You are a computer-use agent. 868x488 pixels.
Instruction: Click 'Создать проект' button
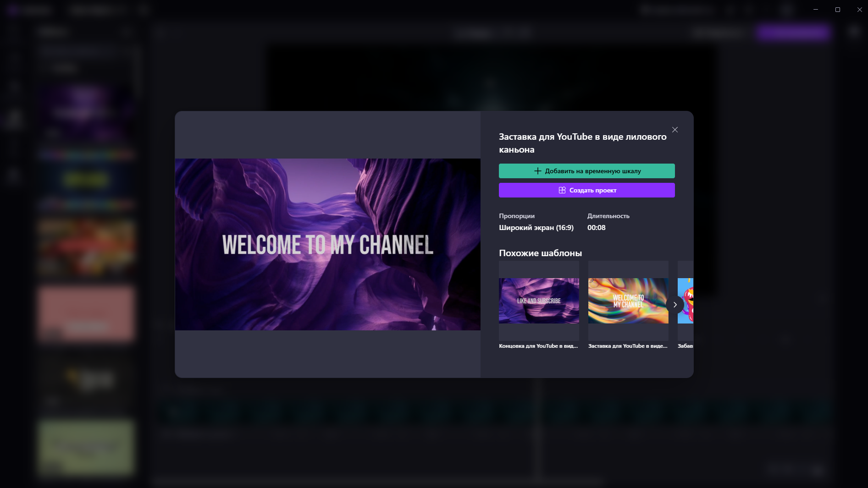pos(587,190)
